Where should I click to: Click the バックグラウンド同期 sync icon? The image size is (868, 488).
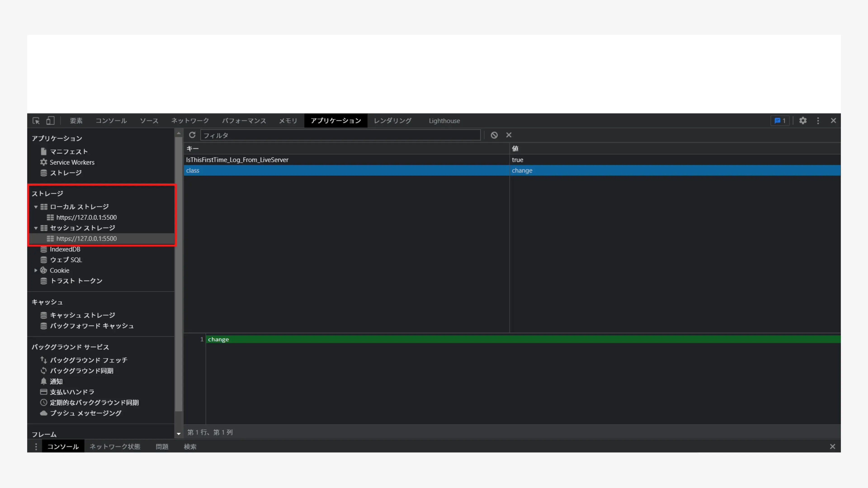[x=43, y=371]
